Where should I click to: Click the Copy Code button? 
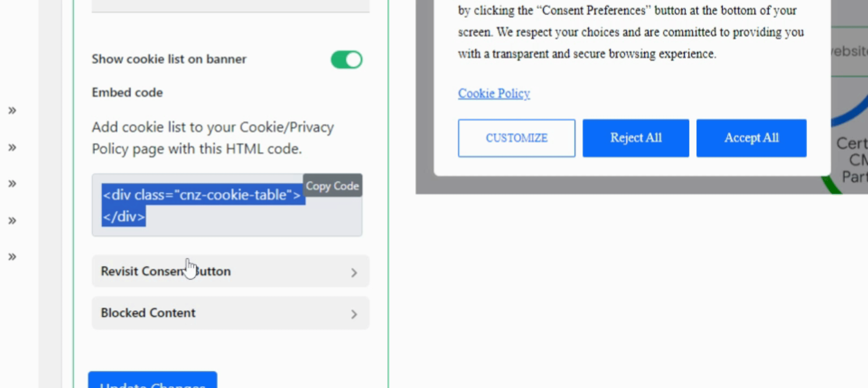[332, 185]
